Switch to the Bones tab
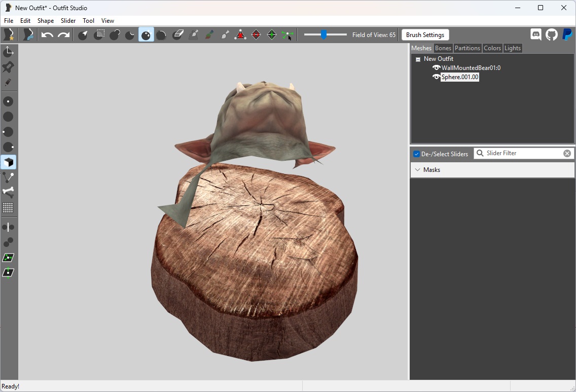The image size is (576, 392). 443,48
